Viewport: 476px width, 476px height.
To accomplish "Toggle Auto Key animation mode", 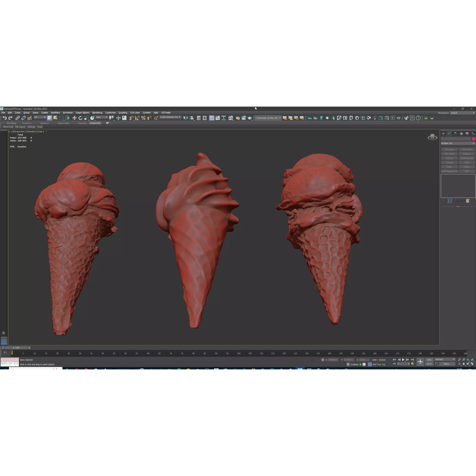I will (x=429, y=360).
